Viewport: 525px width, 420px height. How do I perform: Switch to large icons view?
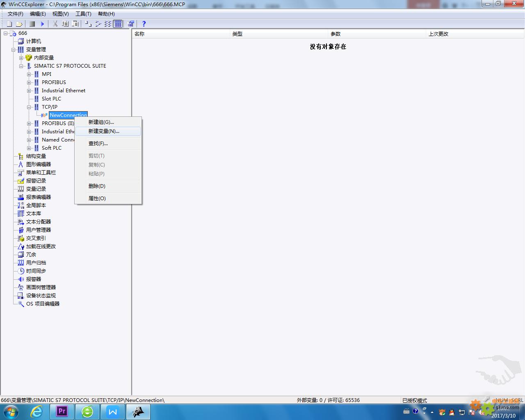88,24
